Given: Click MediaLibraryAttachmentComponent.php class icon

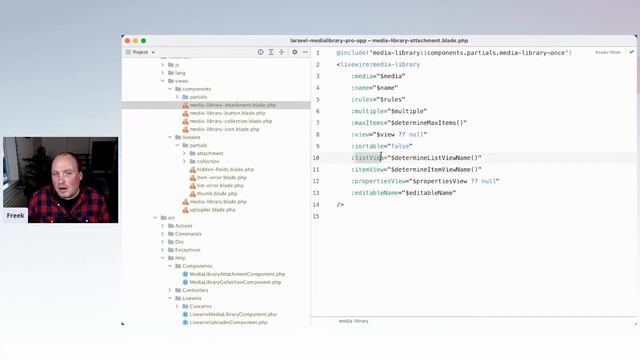Looking at the screenshot, I should pos(185,274).
